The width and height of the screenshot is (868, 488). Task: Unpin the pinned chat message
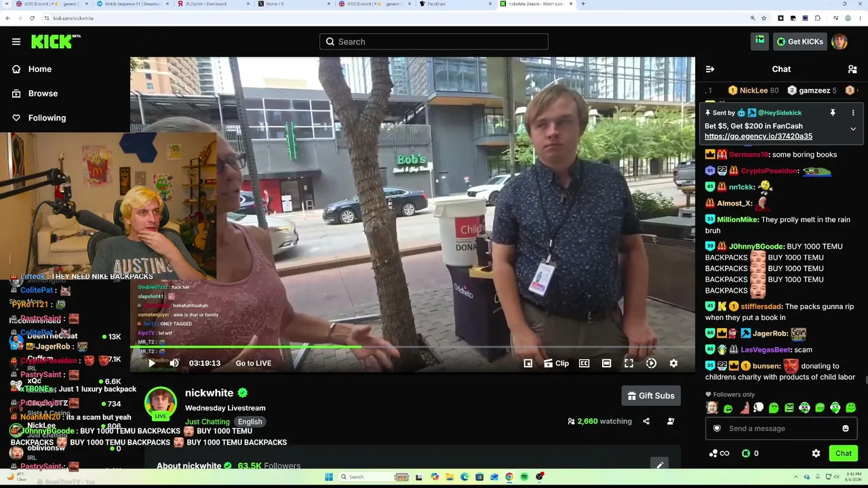click(833, 113)
